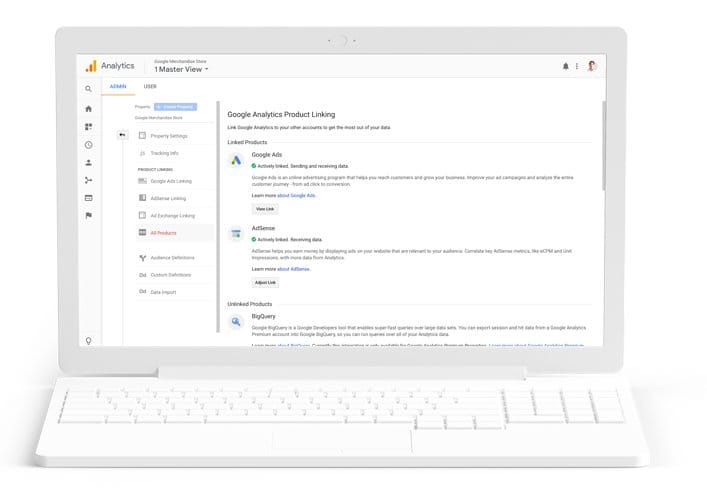Select Audience Definitions in property menu

pos(172,257)
